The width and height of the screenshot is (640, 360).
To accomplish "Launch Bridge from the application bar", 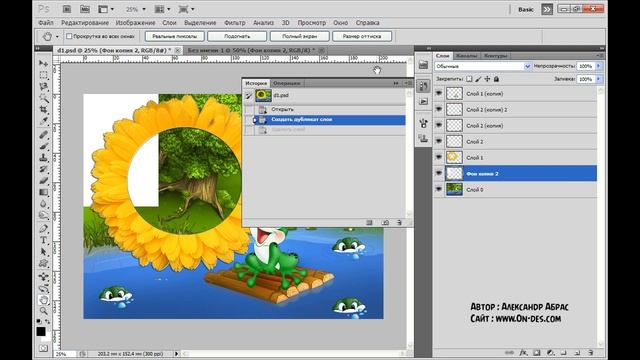I will pyautogui.click(x=67, y=9).
